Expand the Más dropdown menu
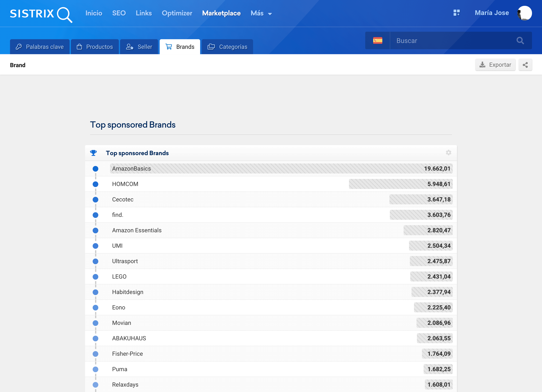The image size is (542, 392). [261, 13]
